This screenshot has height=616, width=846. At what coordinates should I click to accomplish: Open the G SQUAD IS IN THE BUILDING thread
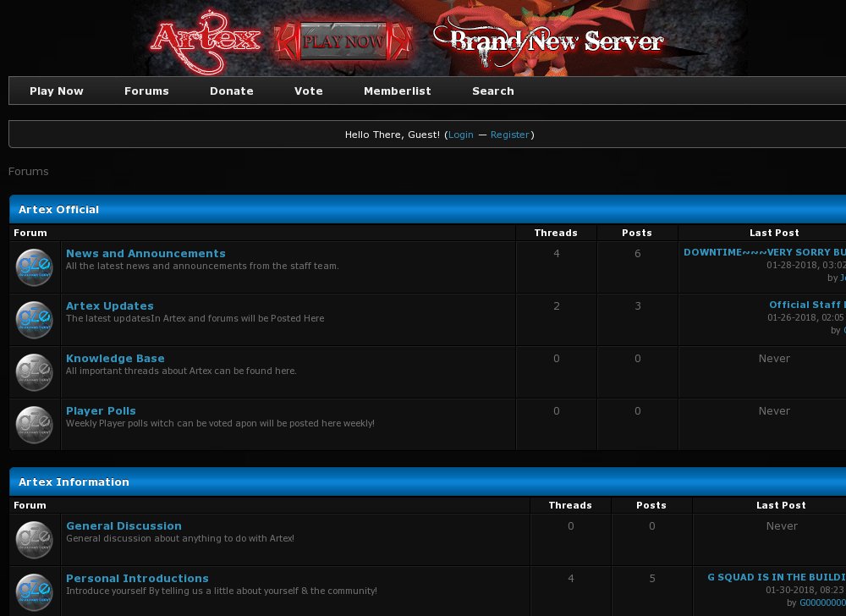(x=774, y=577)
